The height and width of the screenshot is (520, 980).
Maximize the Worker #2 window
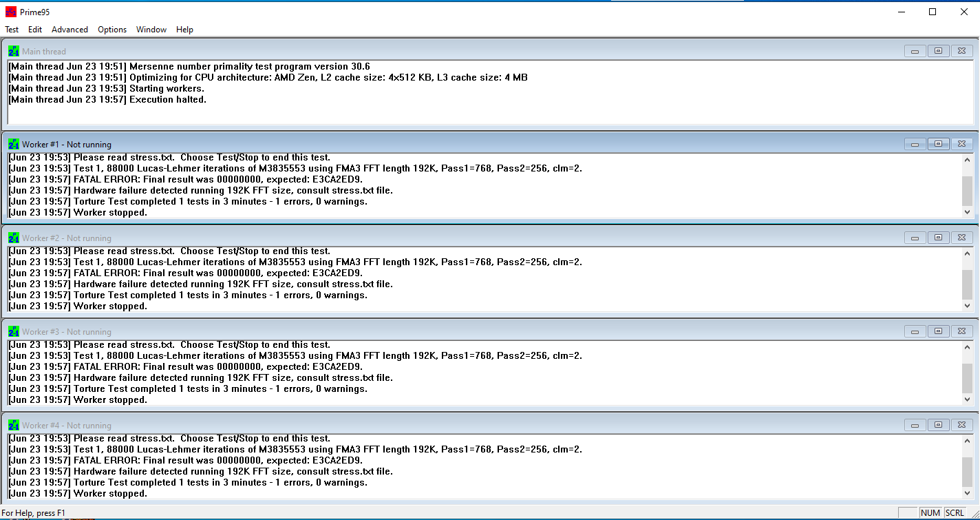click(x=938, y=238)
